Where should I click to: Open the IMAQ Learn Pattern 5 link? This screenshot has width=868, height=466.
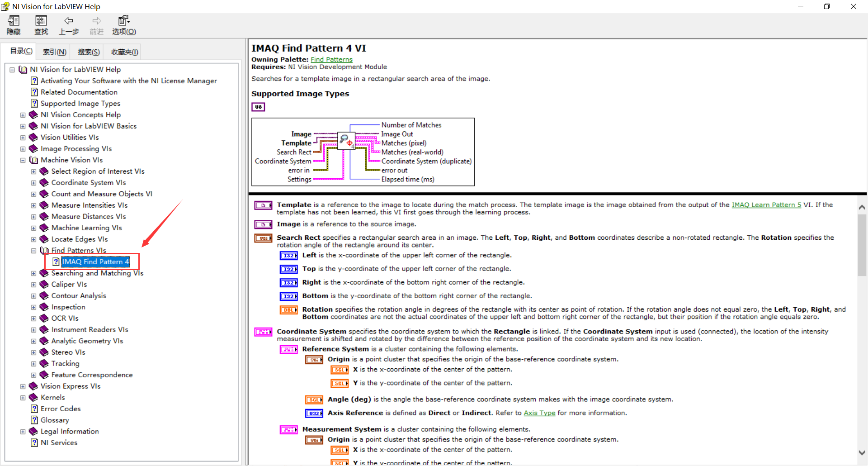pos(766,204)
